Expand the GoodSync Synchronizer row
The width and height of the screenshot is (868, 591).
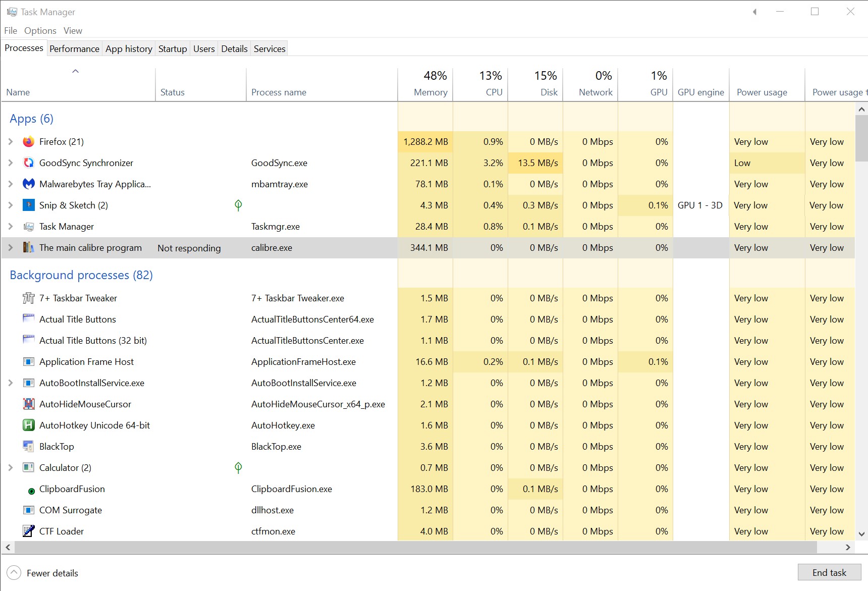pyautogui.click(x=11, y=163)
